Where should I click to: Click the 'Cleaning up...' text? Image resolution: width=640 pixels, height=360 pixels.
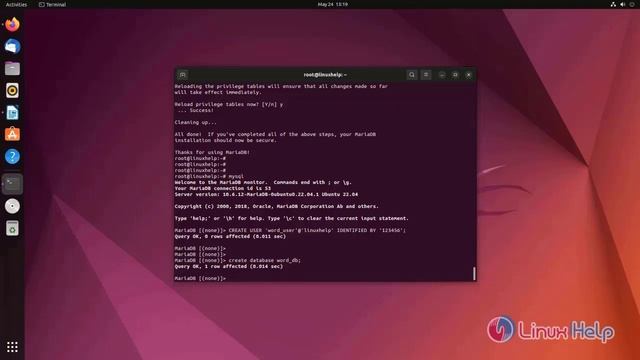(196, 122)
